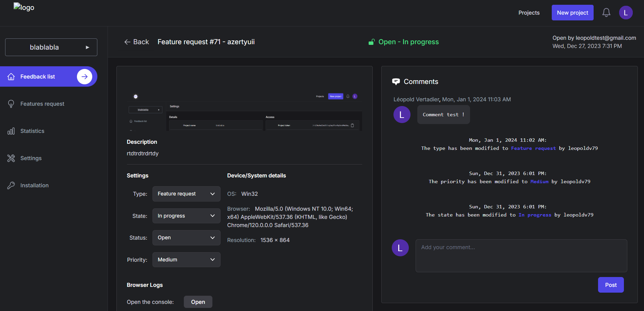Open Statistics in the sidebar
Screen dimensions: 644x311
coord(32,131)
